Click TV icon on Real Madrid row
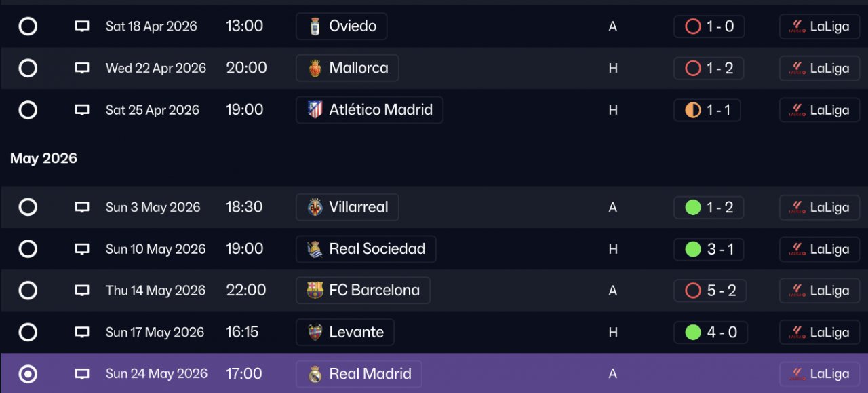Image resolution: width=868 pixels, height=393 pixels. point(82,374)
